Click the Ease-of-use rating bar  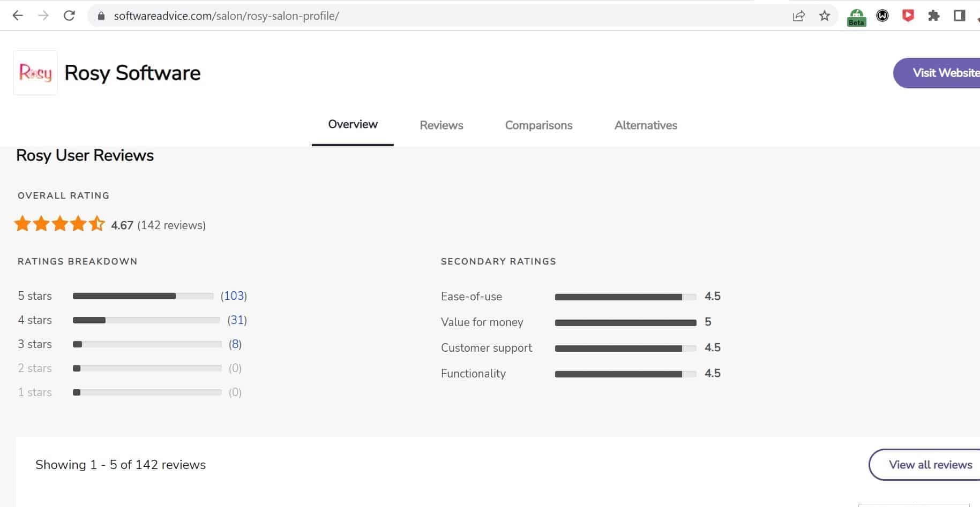[x=626, y=297]
